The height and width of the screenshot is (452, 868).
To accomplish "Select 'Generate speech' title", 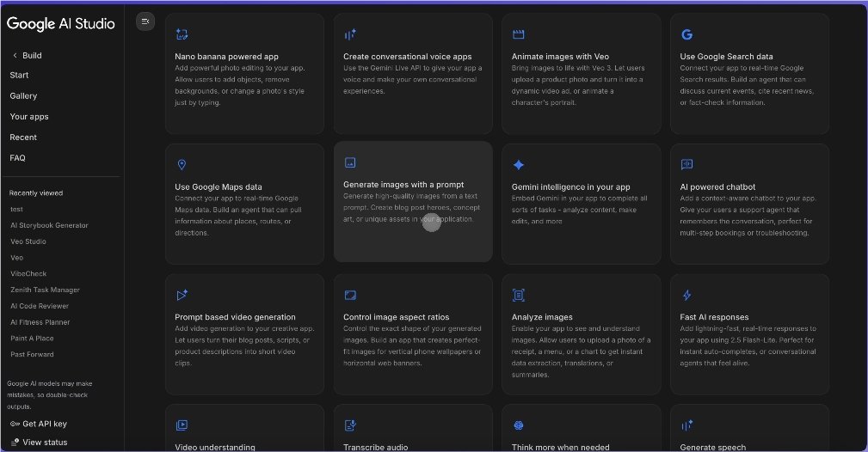I will [x=713, y=447].
